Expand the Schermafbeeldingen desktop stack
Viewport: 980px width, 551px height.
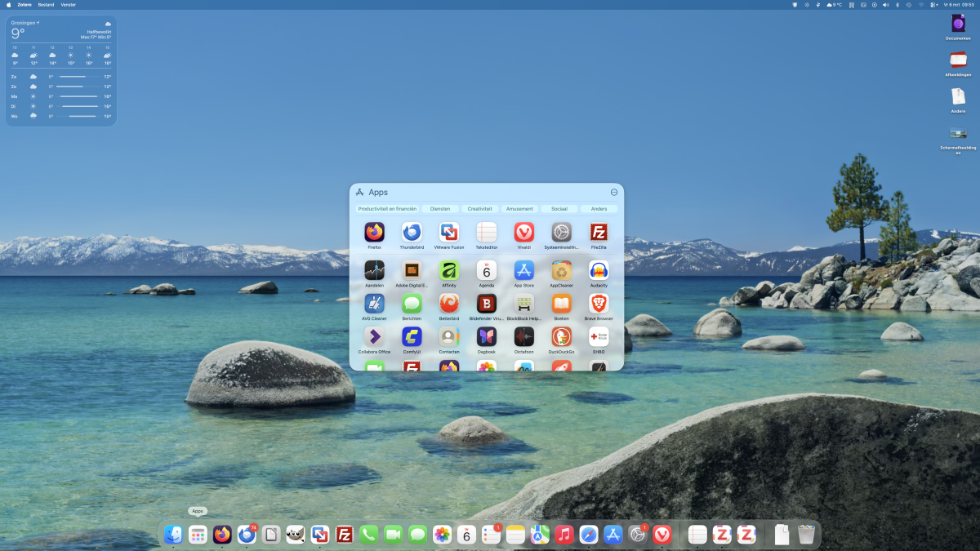click(958, 134)
